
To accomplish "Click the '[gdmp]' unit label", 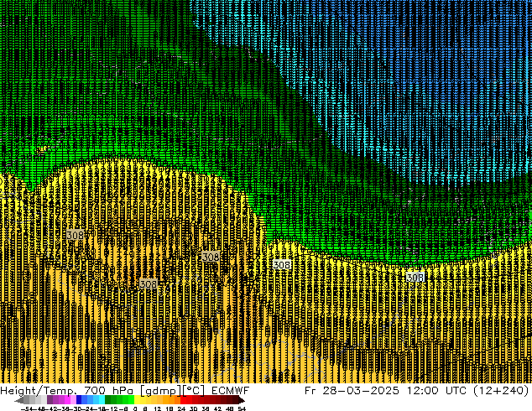I will [159, 391].
